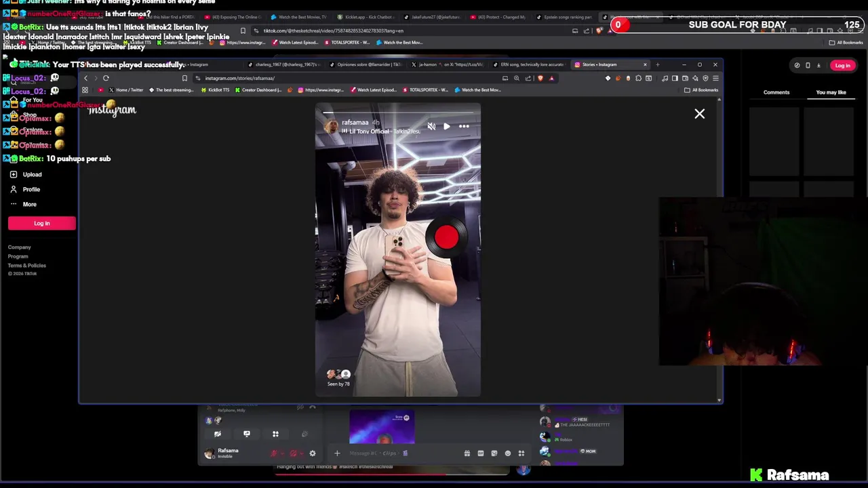
Task: Click the Brave Shields lion icon
Action: click(x=540, y=78)
